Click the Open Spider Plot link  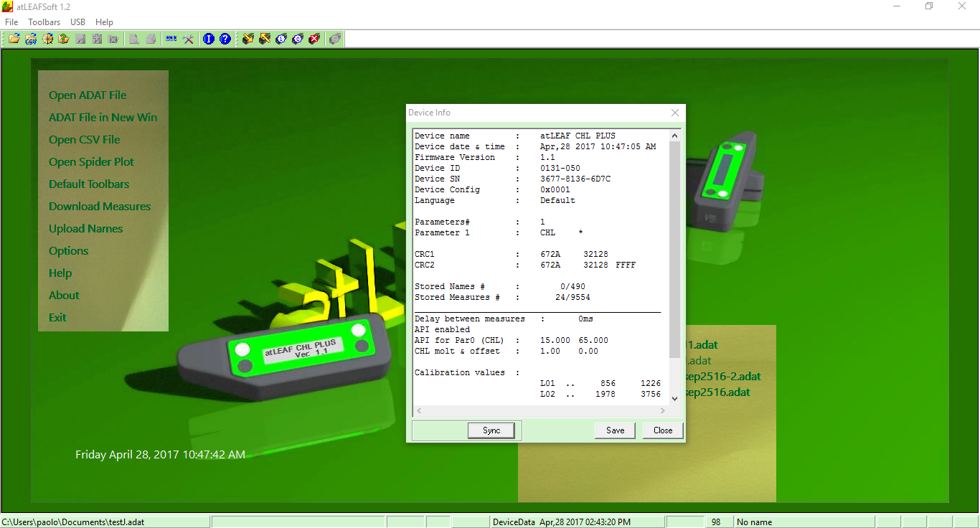[x=91, y=162]
